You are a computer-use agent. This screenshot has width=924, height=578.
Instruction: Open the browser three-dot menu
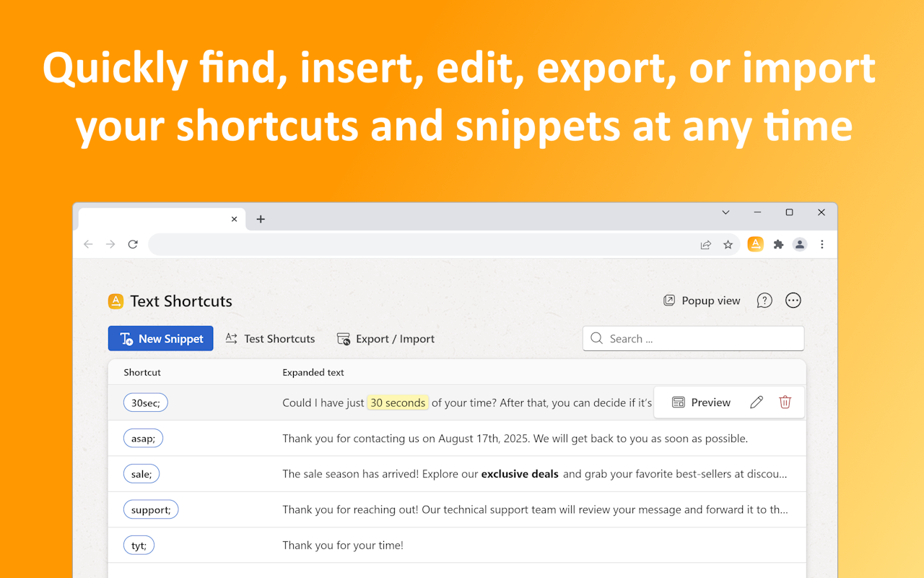[821, 244]
